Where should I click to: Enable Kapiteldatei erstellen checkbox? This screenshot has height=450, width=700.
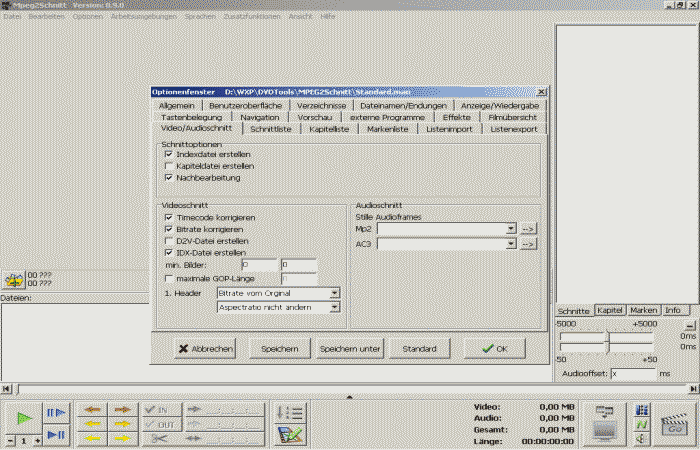click(168, 166)
